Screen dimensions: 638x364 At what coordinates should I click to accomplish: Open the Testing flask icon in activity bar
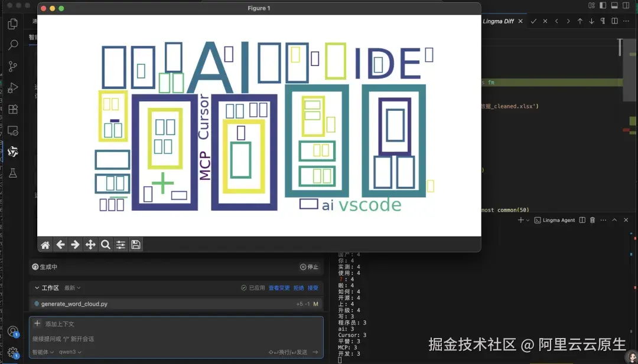click(13, 173)
